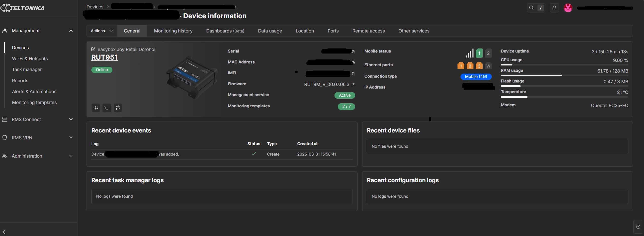Select SIM slot 1 indicator
The image size is (644, 236).
(x=479, y=53)
